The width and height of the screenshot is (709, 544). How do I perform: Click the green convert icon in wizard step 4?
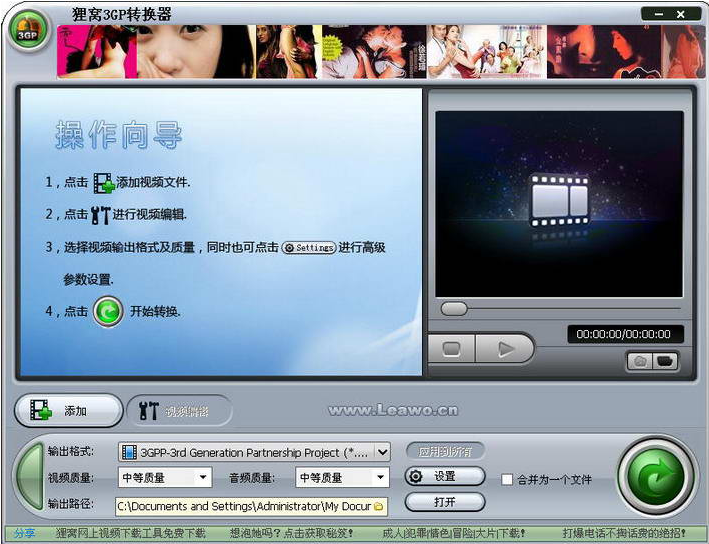pyautogui.click(x=108, y=312)
